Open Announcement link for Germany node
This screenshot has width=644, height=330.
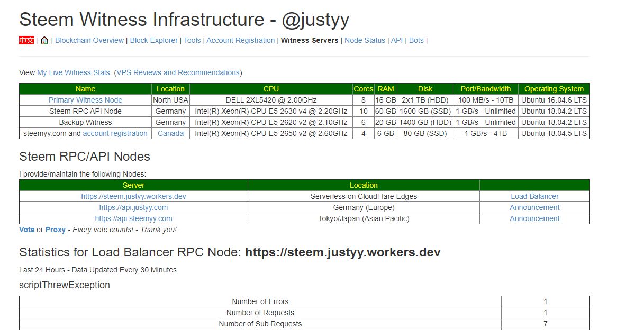tap(534, 207)
